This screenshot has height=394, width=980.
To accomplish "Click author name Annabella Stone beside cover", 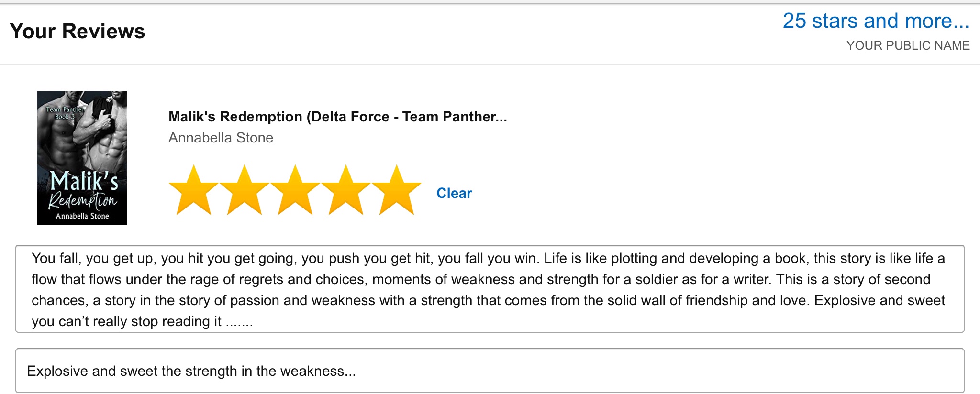I will [x=221, y=138].
